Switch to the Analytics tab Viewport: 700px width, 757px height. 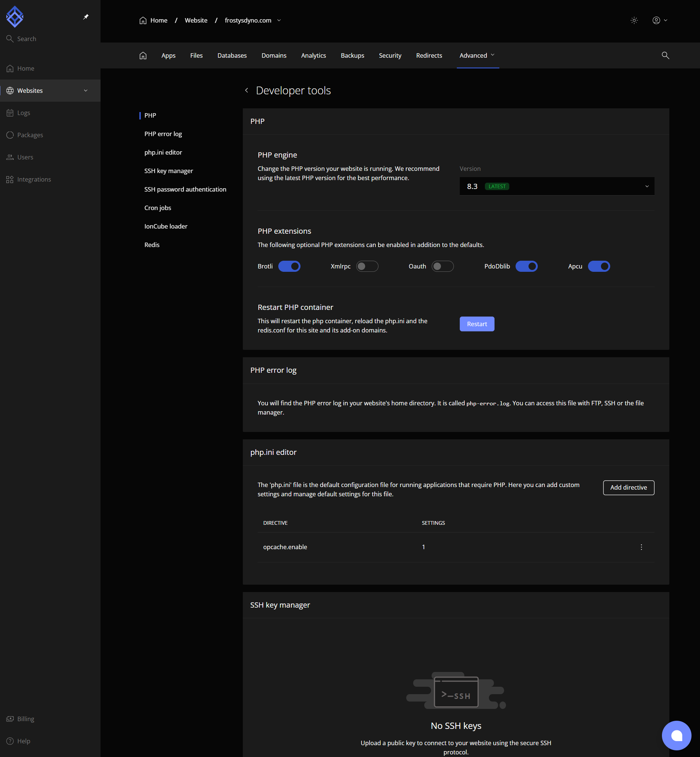[313, 55]
